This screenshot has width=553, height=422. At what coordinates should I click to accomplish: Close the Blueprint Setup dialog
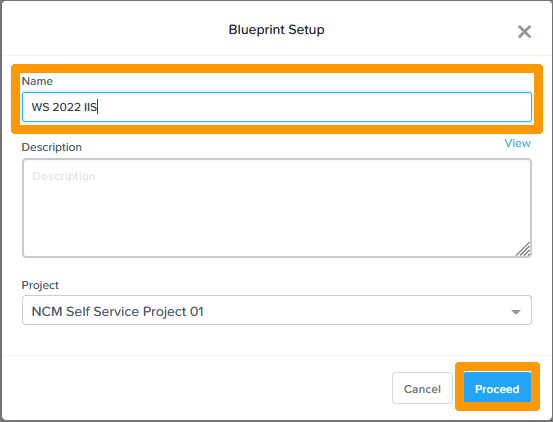[524, 32]
